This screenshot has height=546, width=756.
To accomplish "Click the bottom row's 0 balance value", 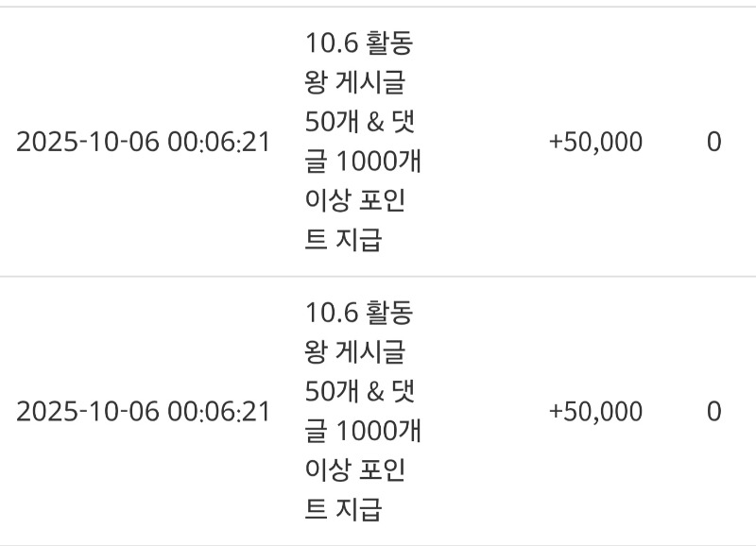I will (x=713, y=412).
